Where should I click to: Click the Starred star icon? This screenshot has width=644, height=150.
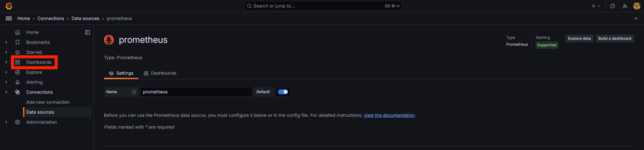pyautogui.click(x=17, y=52)
